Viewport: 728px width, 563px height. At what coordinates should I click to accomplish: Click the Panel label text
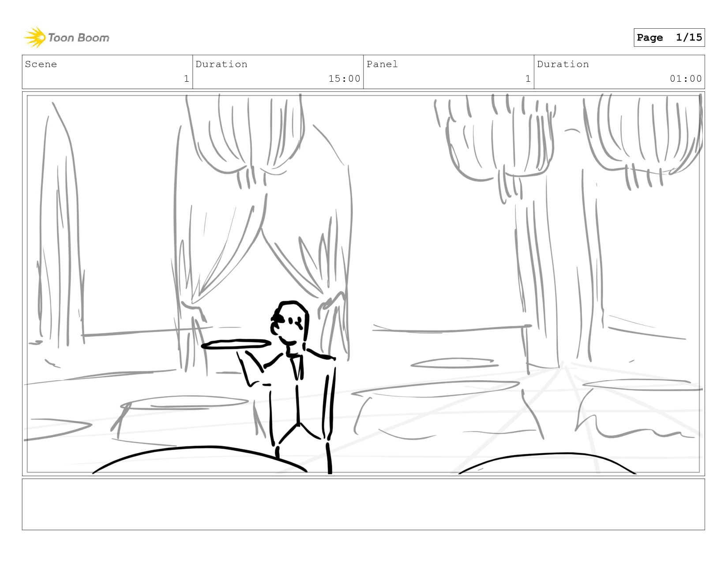[x=382, y=64]
